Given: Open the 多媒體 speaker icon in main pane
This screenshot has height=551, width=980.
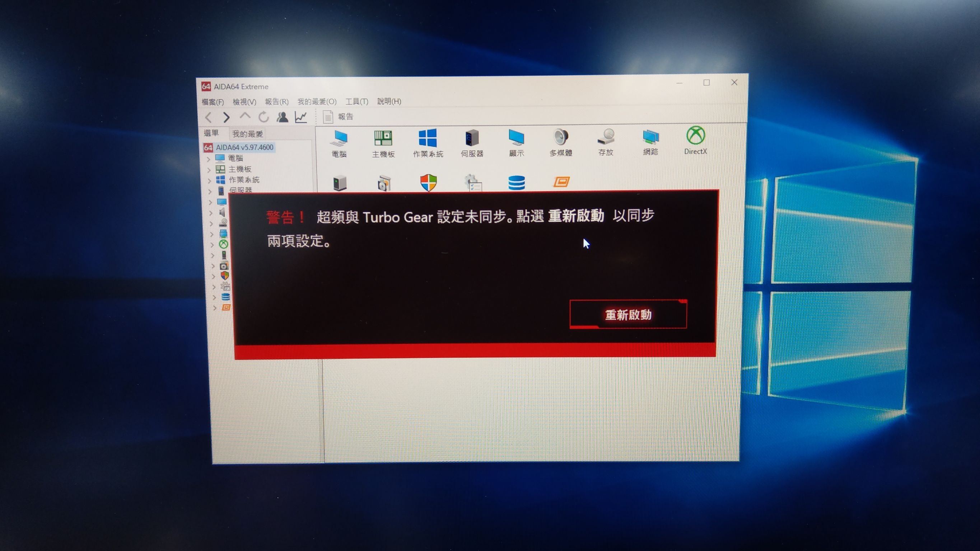Looking at the screenshot, I should click(561, 143).
